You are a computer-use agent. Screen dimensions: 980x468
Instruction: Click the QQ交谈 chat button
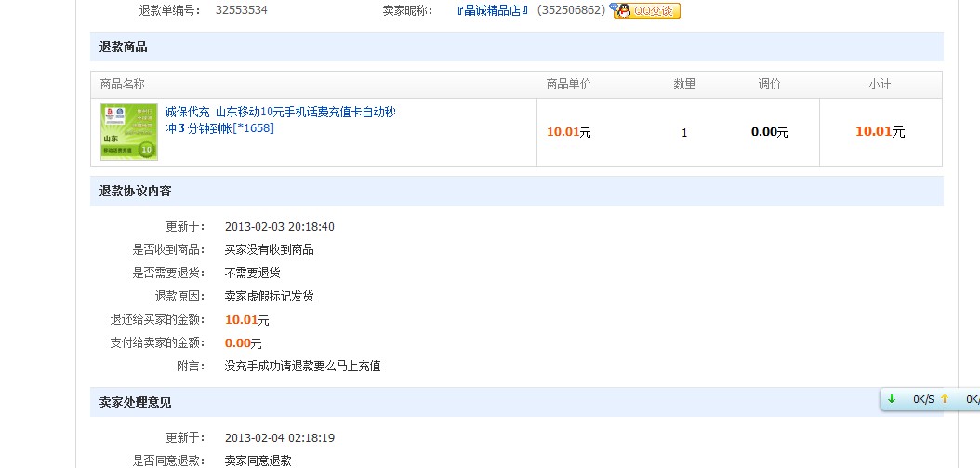pos(647,10)
